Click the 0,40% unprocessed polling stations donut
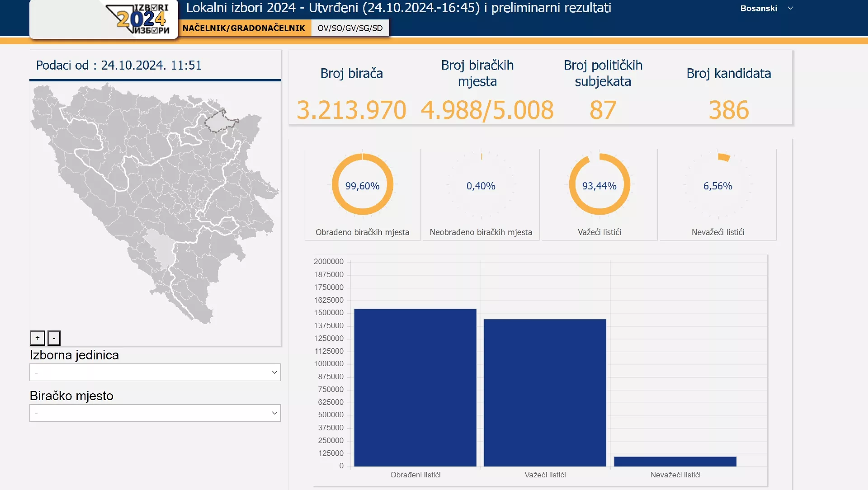The width and height of the screenshot is (868, 490). (x=481, y=185)
